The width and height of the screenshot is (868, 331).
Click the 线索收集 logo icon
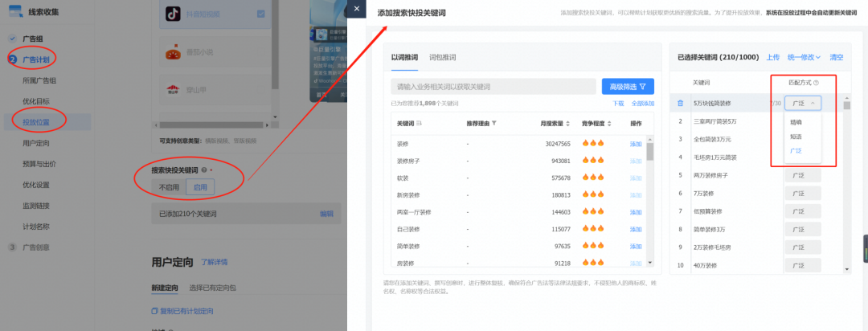(16, 11)
